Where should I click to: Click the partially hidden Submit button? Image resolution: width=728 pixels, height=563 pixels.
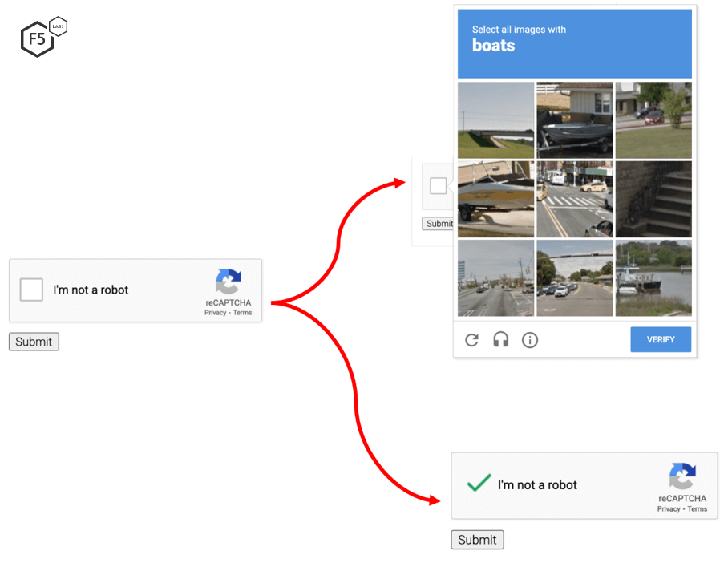coord(439,224)
